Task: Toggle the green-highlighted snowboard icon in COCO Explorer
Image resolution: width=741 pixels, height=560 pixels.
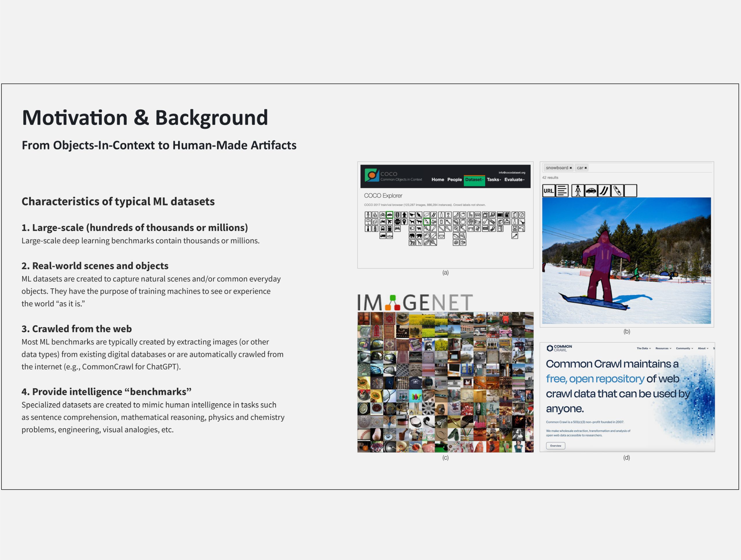Action: click(x=427, y=222)
